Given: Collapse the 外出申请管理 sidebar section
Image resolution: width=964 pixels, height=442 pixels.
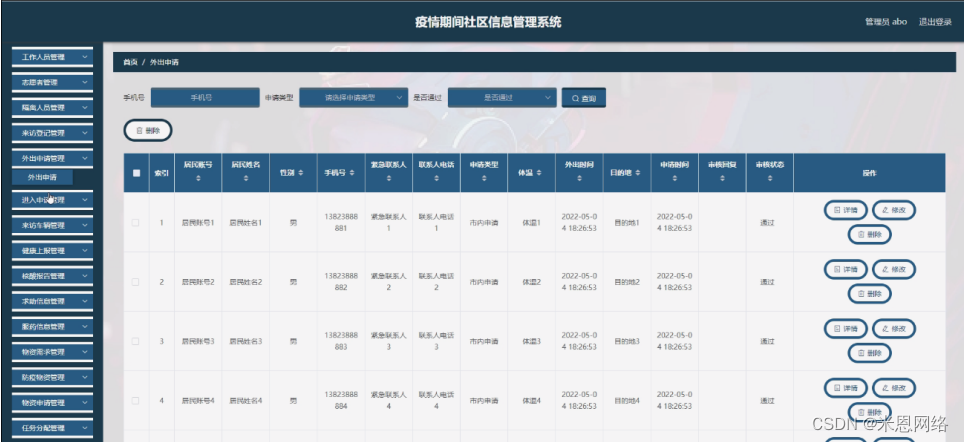Looking at the screenshot, I should click(52, 158).
